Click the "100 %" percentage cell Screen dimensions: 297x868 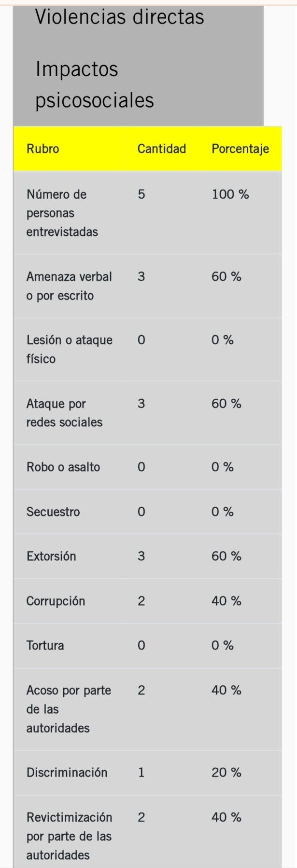tap(230, 194)
